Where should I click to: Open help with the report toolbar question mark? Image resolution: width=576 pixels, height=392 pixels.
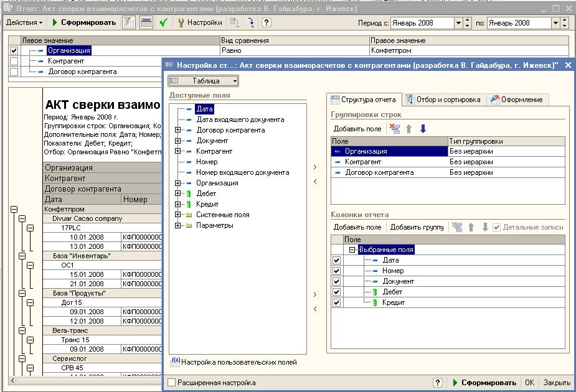tap(267, 23)
